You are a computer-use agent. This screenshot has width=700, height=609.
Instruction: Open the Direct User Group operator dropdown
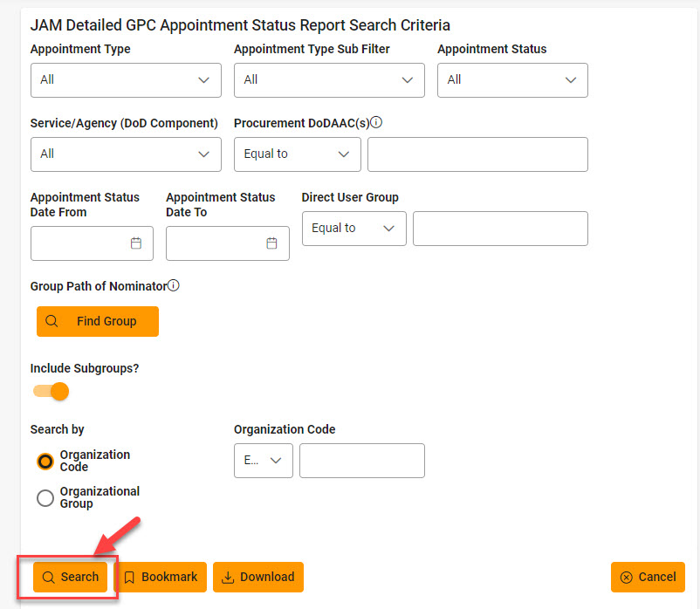(x=353, y=229)
